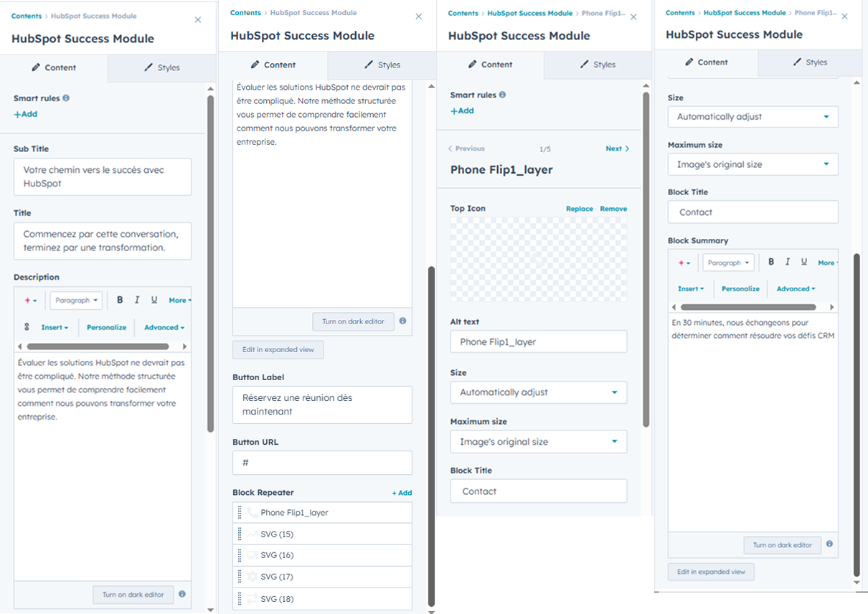Open the More dropdown in Description editor toolbar
This screenshot has height=614, width=868.
[179, 301]
